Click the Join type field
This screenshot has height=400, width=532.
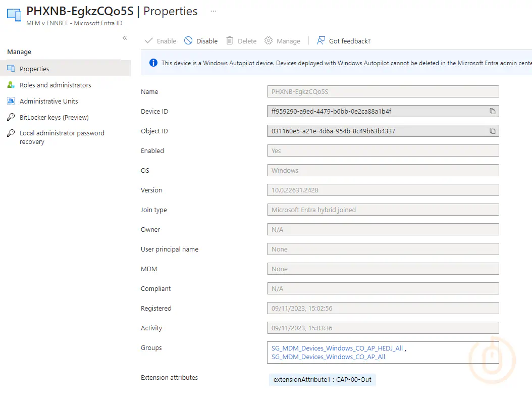click(383, 210)
